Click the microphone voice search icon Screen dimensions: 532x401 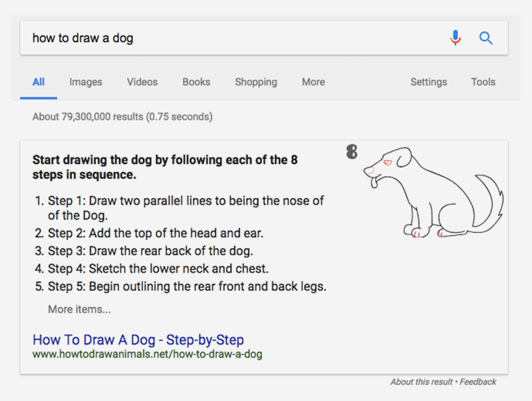tap(455, 38)
